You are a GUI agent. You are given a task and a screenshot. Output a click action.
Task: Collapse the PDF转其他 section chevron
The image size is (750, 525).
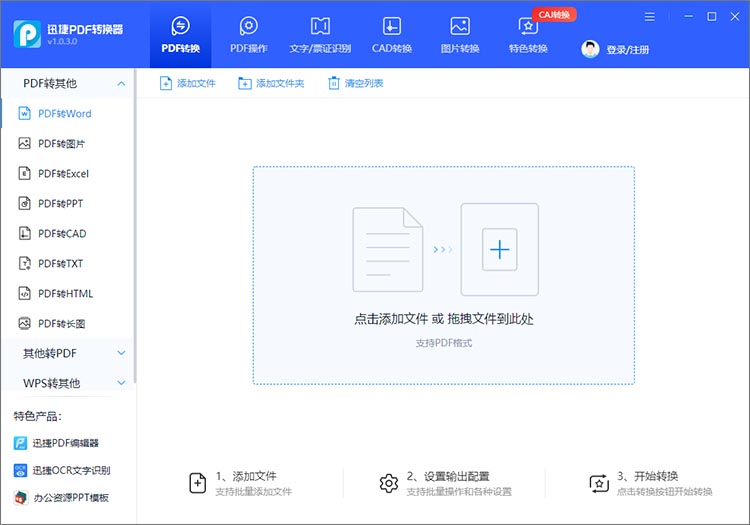[121, 84]
